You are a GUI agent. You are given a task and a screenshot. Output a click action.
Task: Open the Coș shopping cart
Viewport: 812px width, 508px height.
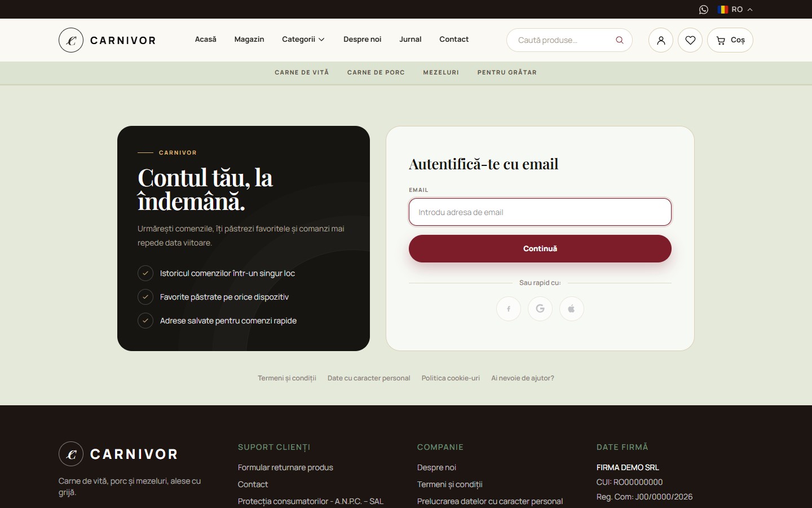730,40
